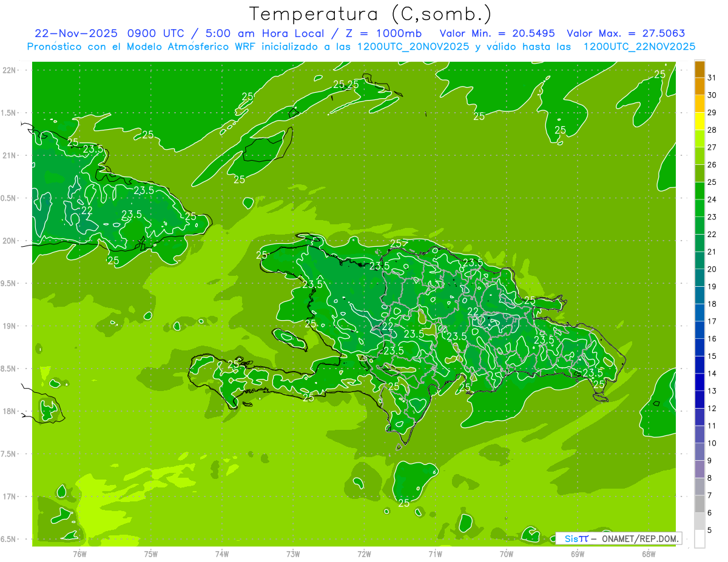Click the colorbar label "11"
This screenshot has width=728, height=562.
click(x=712, y=426)
